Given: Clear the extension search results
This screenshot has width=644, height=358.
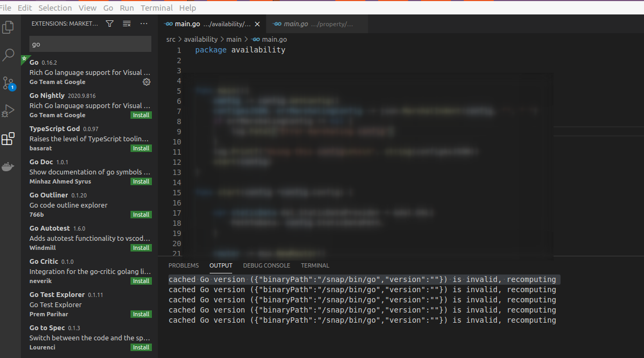Looking at the screenshot, I should [128, 24].
